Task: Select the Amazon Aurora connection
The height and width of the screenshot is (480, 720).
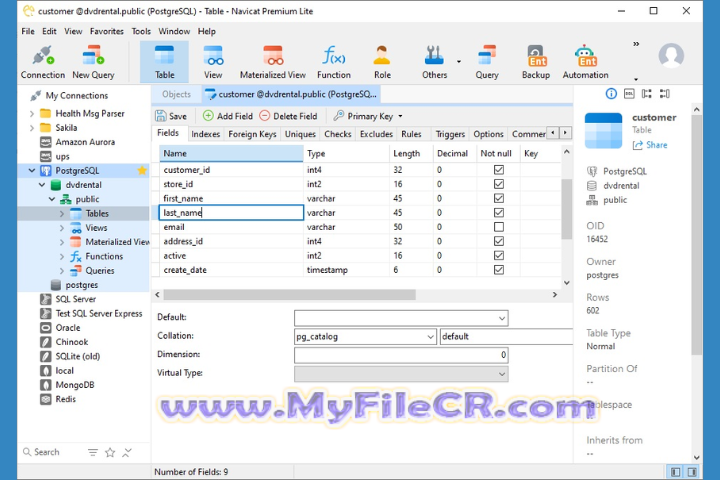Action: 85,142
